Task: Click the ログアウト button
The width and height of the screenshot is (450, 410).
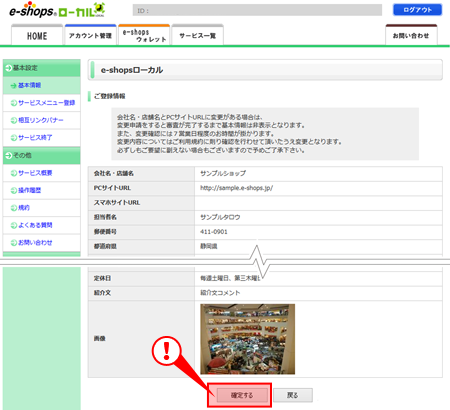Action: 417,10
